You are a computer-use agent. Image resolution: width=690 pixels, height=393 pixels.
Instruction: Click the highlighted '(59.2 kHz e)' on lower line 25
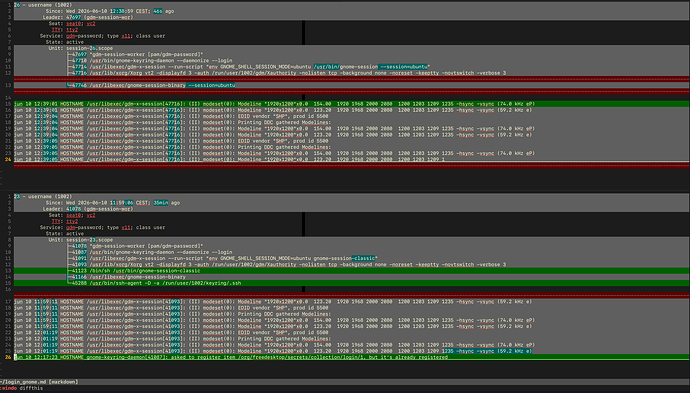tap(514, 351)
